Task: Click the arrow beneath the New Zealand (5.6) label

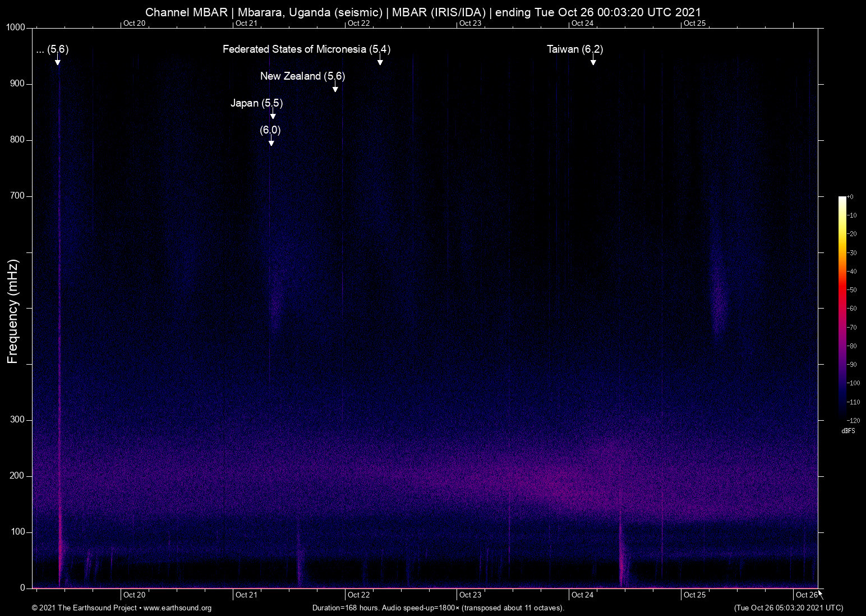Action: 335,88
